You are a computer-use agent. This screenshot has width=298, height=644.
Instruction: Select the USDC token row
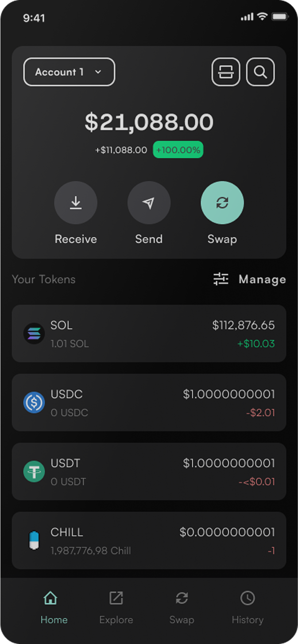click(149, 403)
